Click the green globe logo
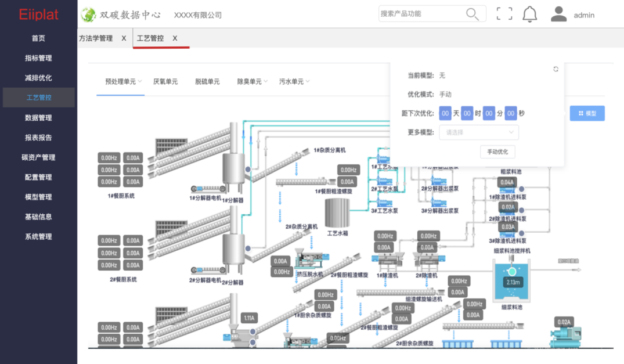 (89, 15)
